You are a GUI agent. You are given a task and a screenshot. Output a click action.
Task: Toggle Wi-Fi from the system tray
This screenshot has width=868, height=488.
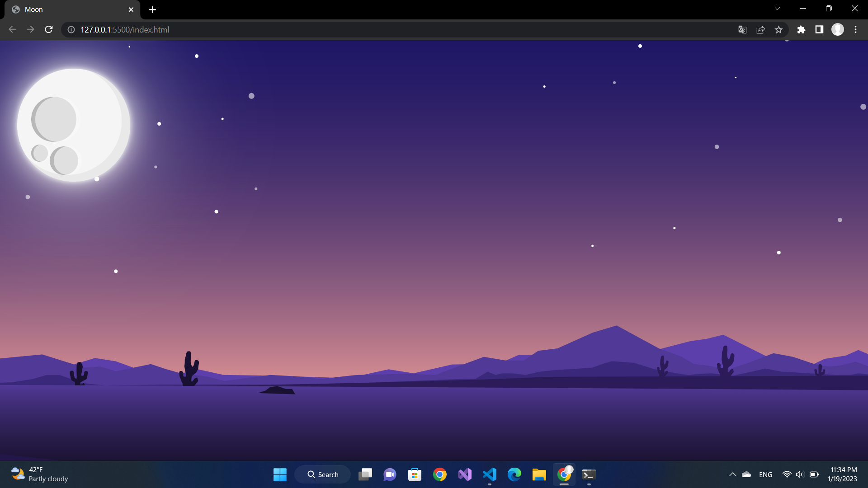pos(787,474)
